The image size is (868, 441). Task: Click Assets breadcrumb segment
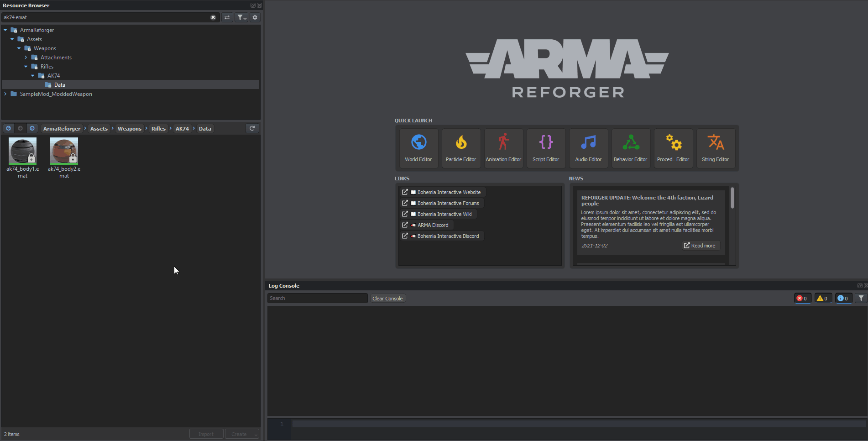coord(99,129)
